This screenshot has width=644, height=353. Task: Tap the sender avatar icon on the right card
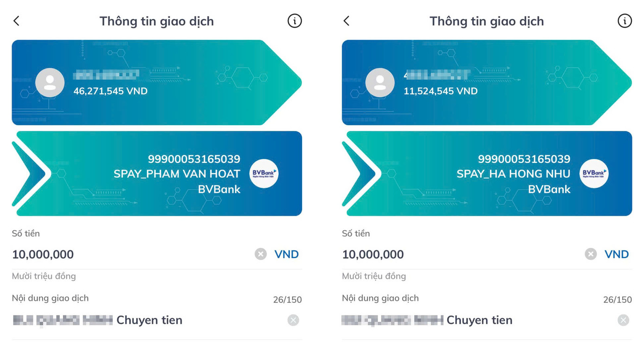coord(379,83)
